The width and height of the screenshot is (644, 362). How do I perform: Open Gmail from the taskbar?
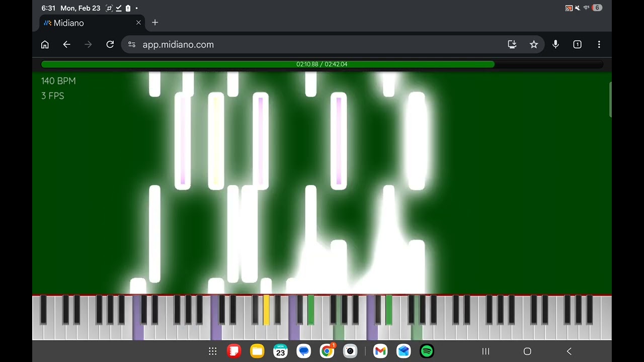[380, 351]
